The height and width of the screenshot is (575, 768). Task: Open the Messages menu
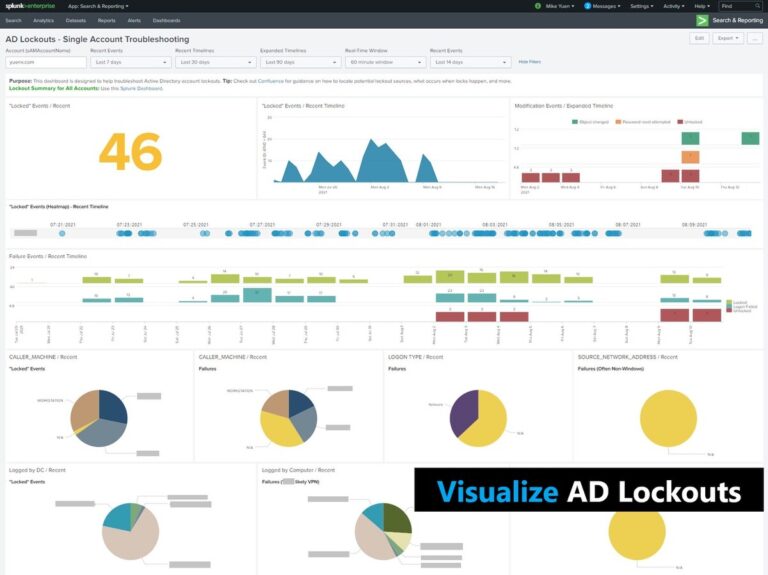click(x=606, y=6)
